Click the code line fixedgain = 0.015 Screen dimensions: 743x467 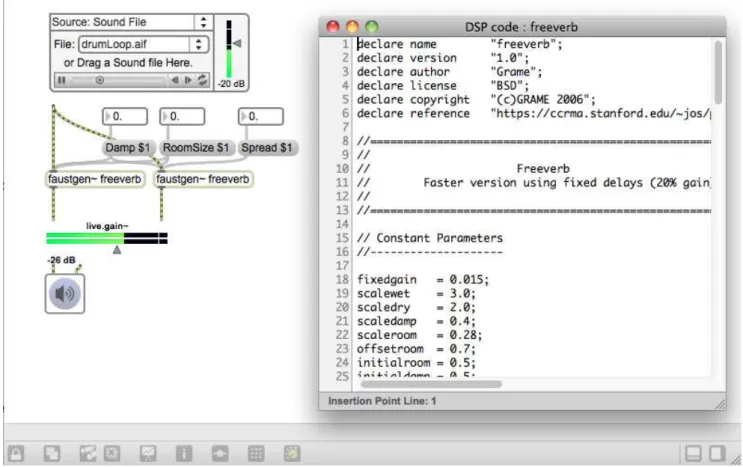pos(423,279)
